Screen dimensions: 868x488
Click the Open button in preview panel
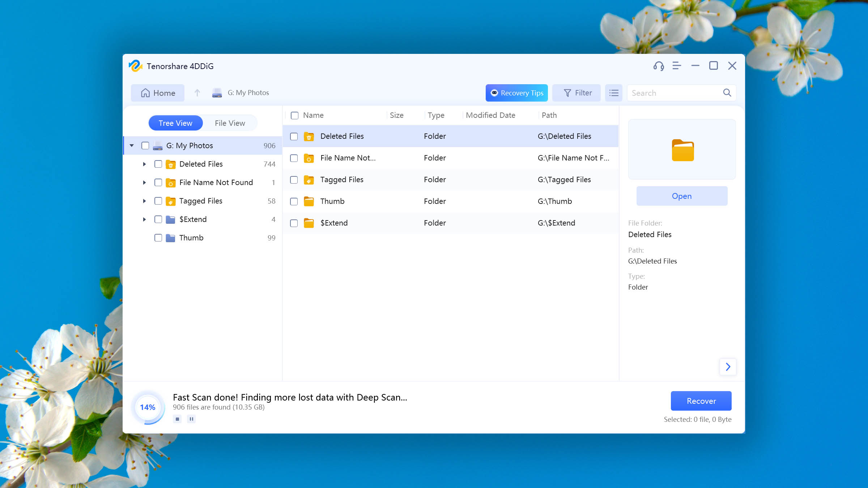[681, 196]
